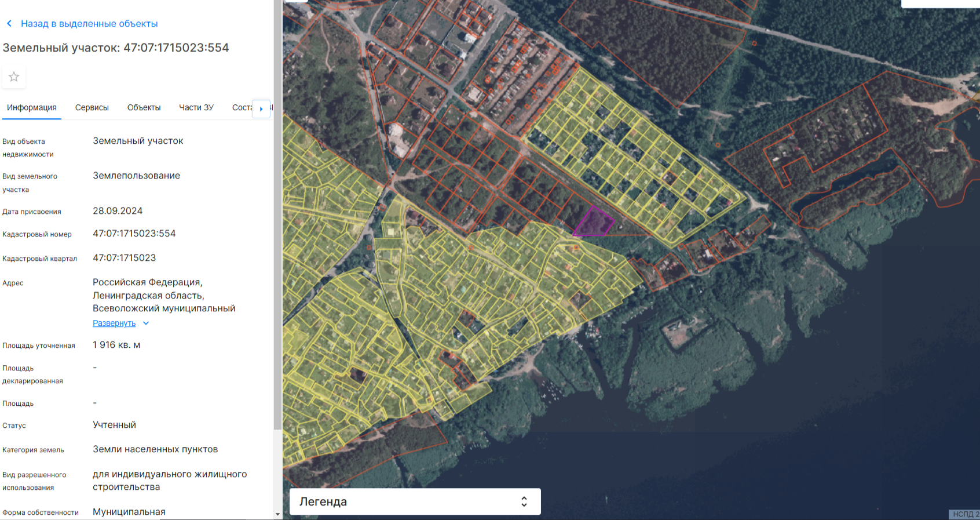Viewport: 980px width, 520px height.
Task: Select the 'Земельный участок' object type value
Action: tap(138, 141)
